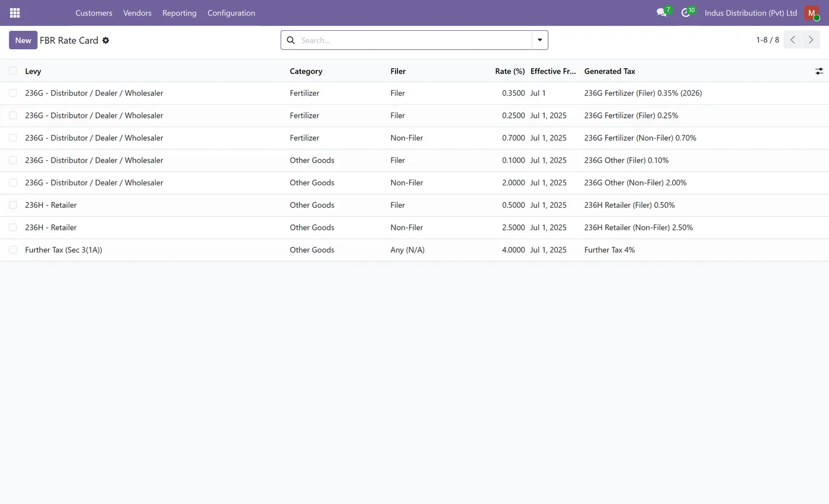Click 236H Retailer (Non-Filer) 2.50% cell
Screen dimensions: 829x504
click(x=638, y=227)
